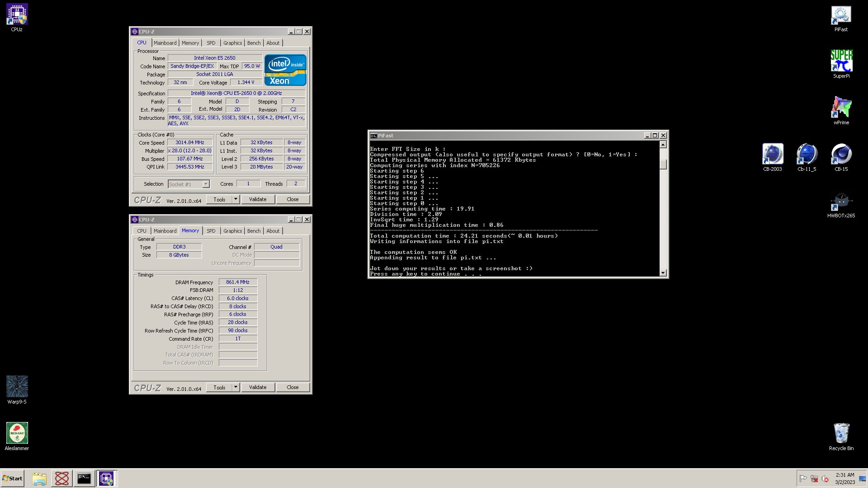Open the CB-2003 Cinebench shortcut
The image size is (868, 488).
point(772,157)
